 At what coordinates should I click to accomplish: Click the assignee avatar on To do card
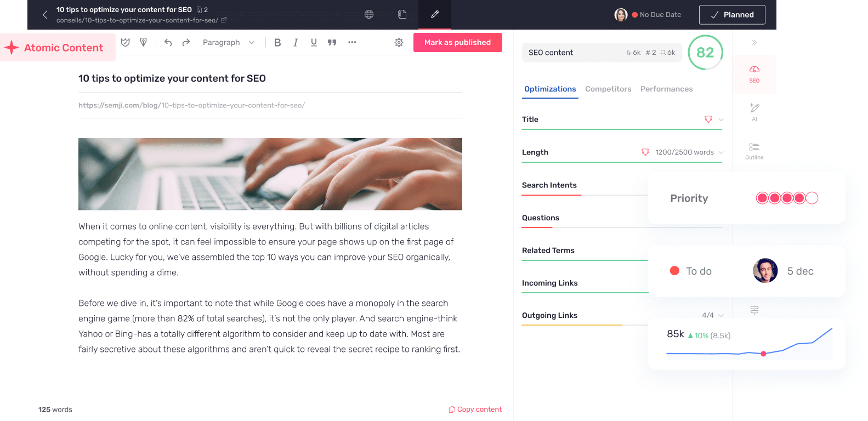(x=765, y=271)
